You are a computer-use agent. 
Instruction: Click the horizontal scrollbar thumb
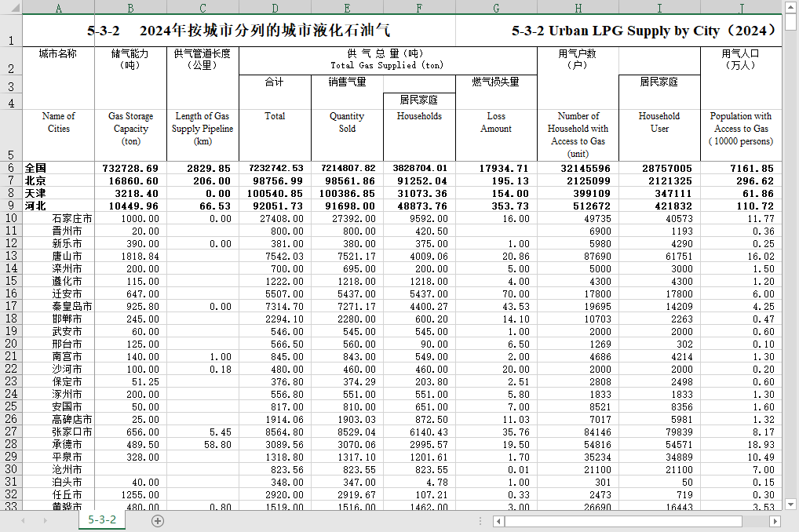click(623, 521)
